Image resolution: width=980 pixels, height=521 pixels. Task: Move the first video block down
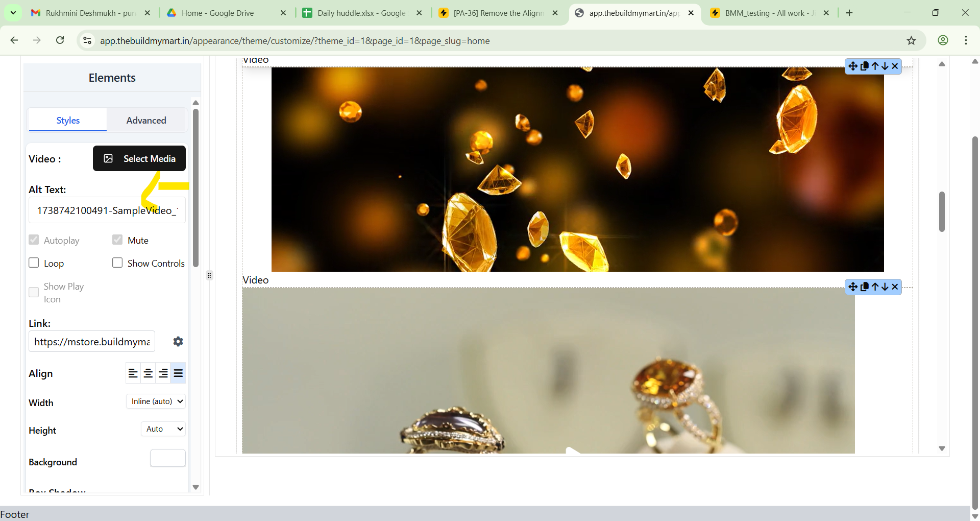(x=885, y=66)
